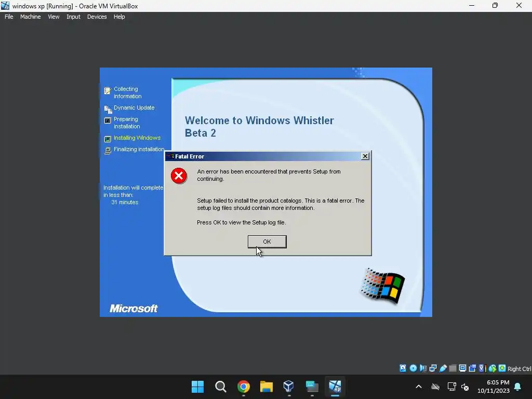
Task: Click the Finalizing installation step icon
Action: 108,151
